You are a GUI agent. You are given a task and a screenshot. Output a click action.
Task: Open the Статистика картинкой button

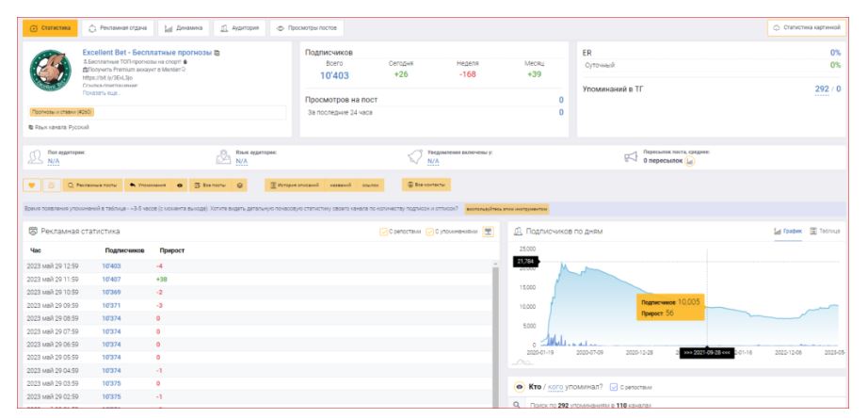[x=807, y=27]
